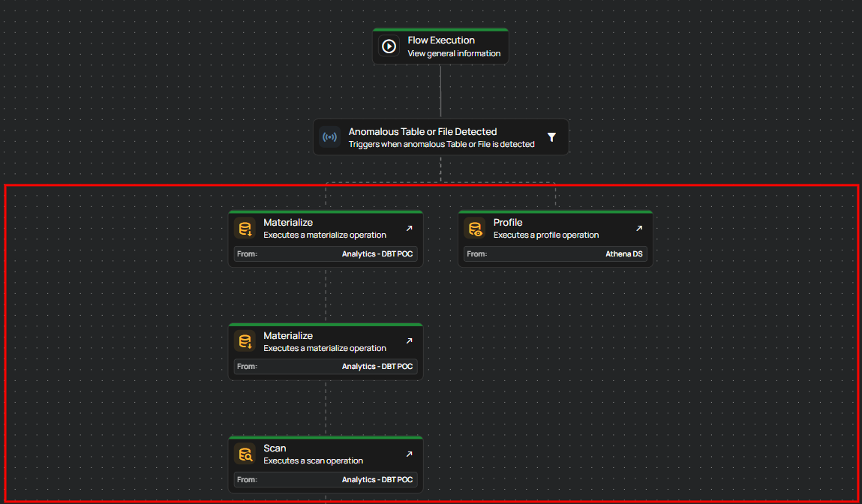Click the second Materialize node's database icon

[245, 341]
